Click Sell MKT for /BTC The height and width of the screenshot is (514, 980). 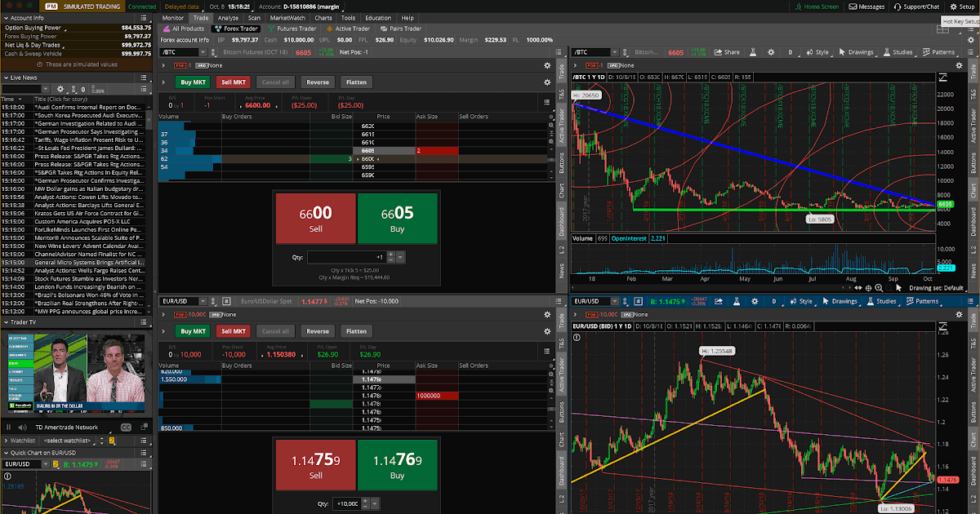tap(234, 82)
